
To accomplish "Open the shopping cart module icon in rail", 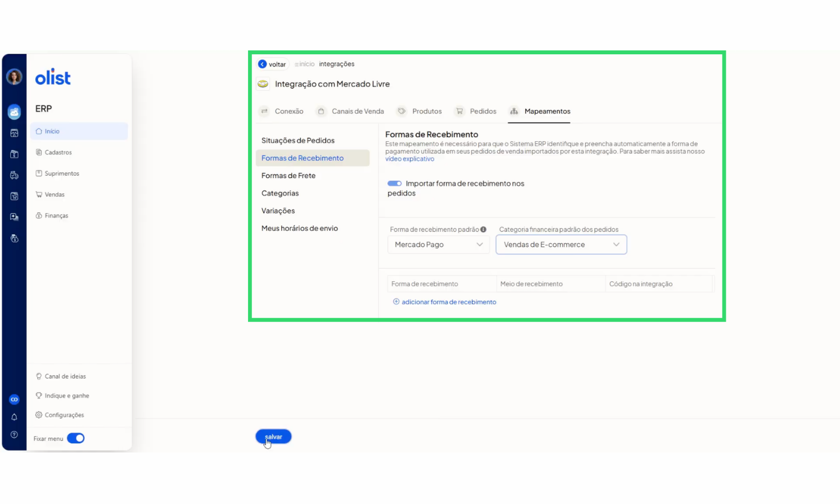I will click(x=14, y=196).
